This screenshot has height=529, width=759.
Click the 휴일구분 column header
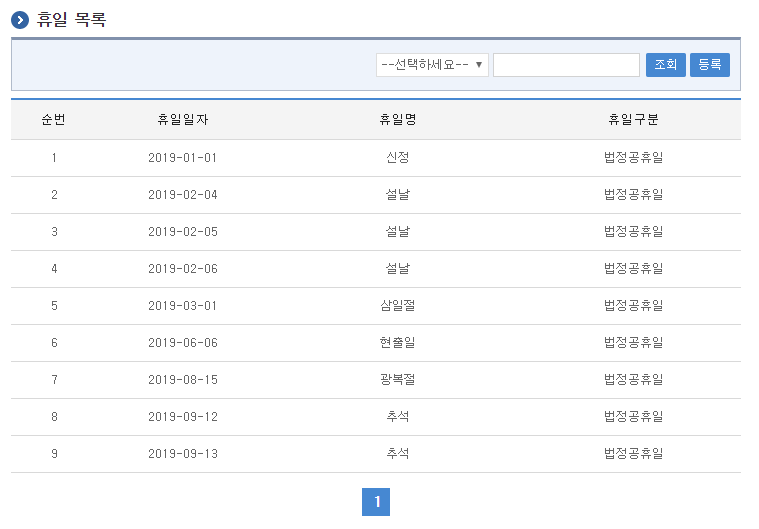[633, 120]
